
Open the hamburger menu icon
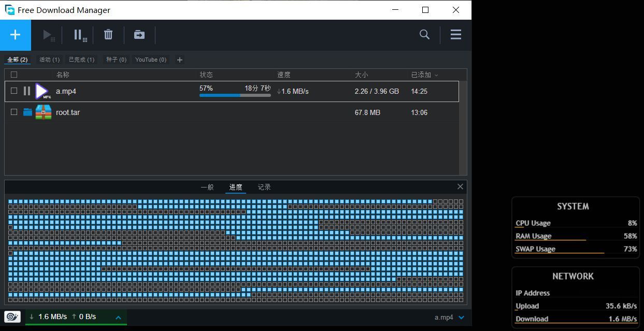pos(455,35)
